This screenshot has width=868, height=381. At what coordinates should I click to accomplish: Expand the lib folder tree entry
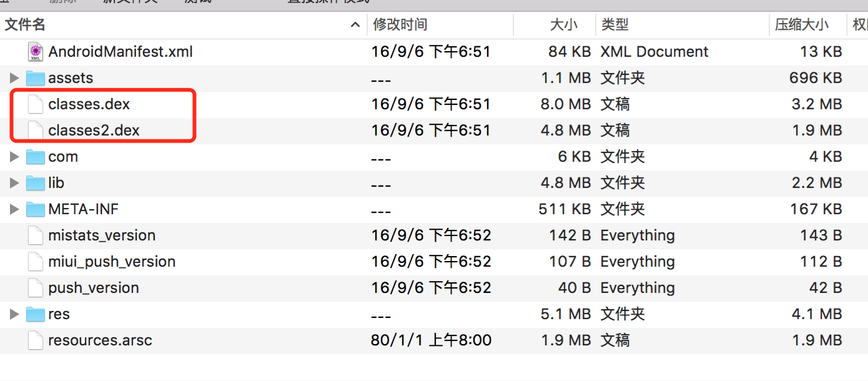point(13,182)
